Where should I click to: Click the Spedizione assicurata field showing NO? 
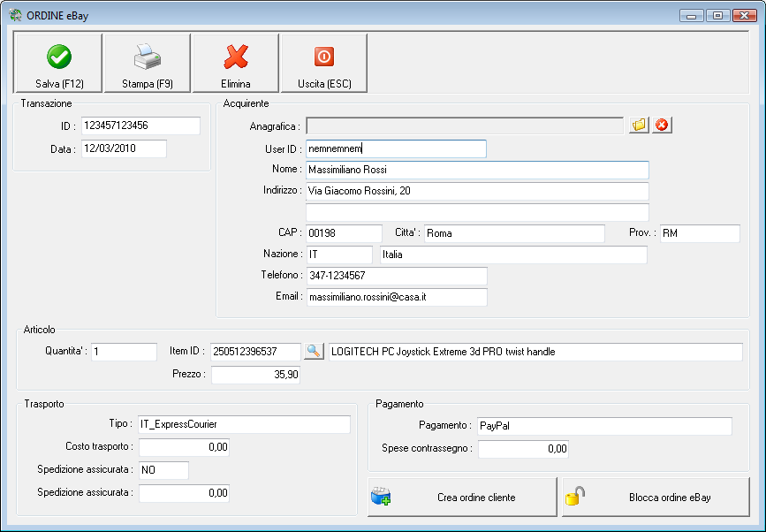click(x=163, y=470)
